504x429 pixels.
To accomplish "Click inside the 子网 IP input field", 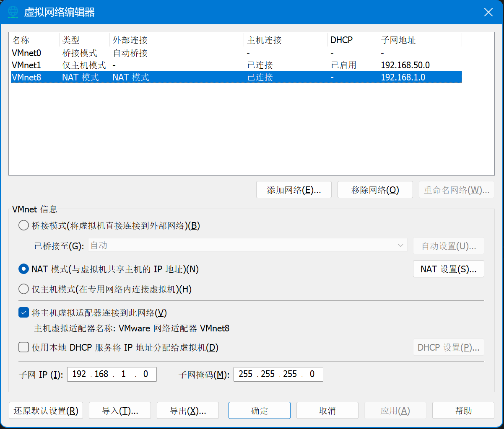I will 112,374.
